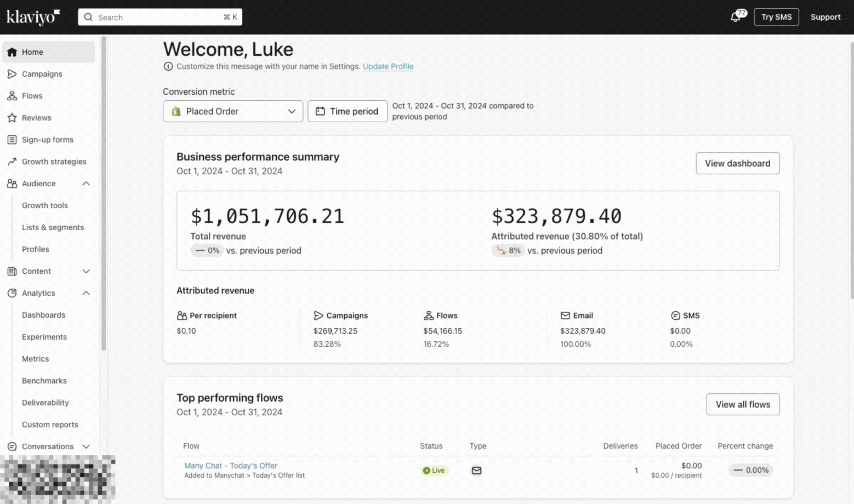Click the Support link
The width and height of the screenshot is (854, 504).
pos(825,17)
